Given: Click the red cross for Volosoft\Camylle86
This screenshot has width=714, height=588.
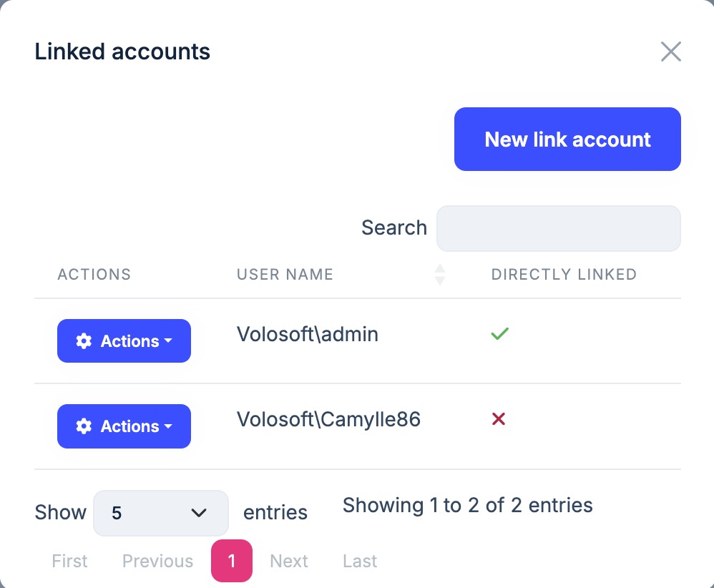Looking at the screenshot, I should click(x=499, y=419).
